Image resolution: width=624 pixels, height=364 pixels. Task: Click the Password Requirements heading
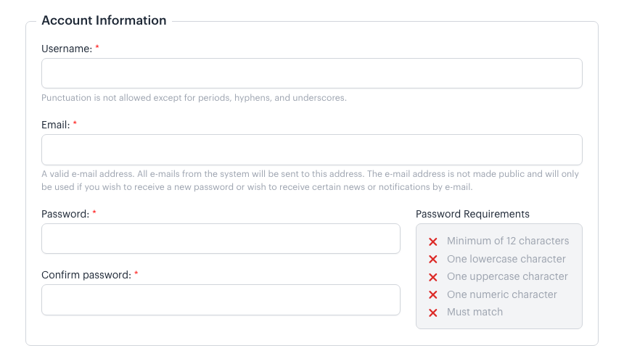click(x=472, y=214)
